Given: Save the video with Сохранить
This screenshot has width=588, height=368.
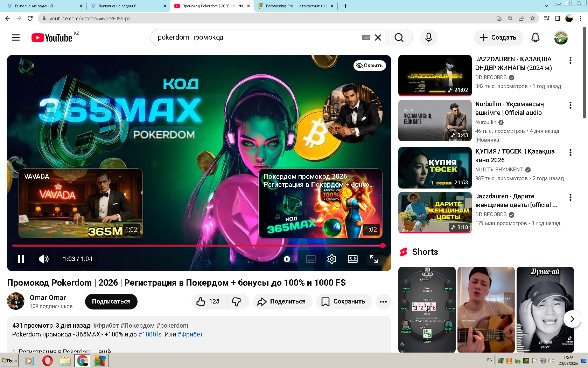Looking at the screenshot, I should pyautogui.click(x=344, y=301).
